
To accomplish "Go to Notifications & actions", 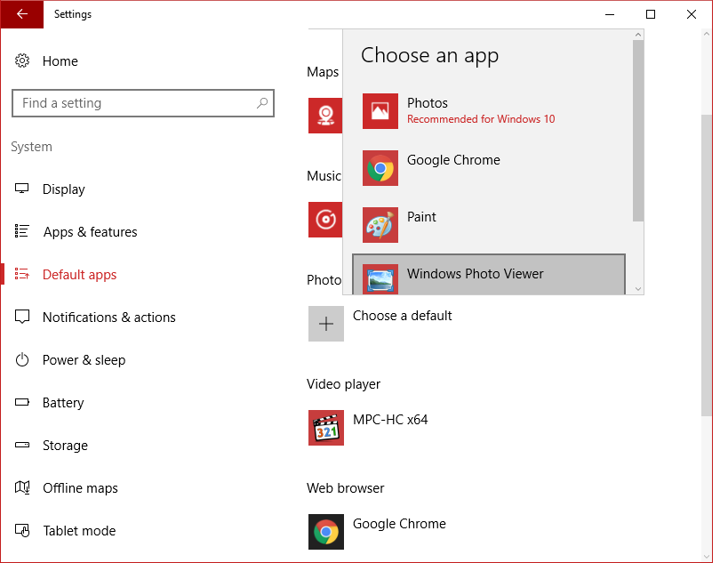I will tap(109, 318).
